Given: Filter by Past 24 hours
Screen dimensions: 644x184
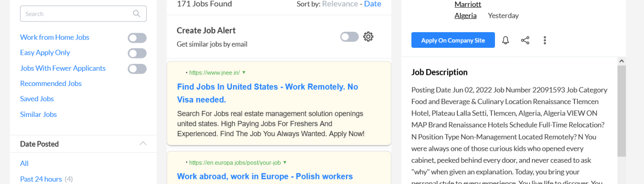Looking at the screenshot, I should (41, 179).
